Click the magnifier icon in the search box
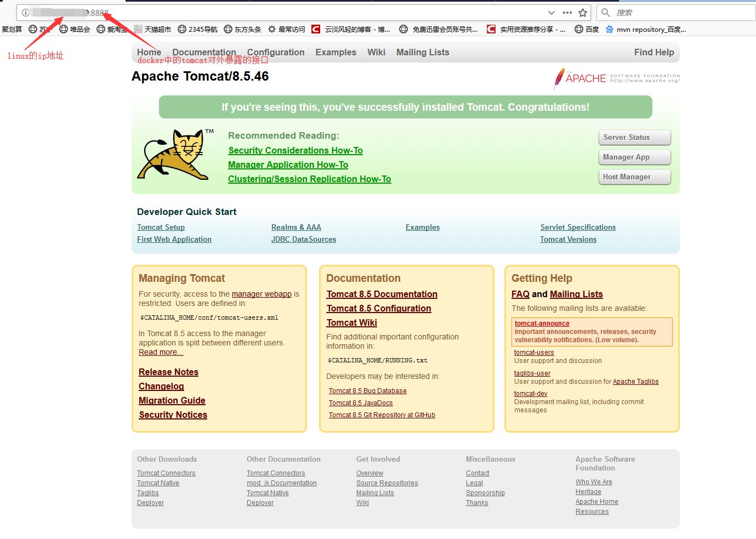This screenshot has width=756, height=539. (x=605, y=13)
